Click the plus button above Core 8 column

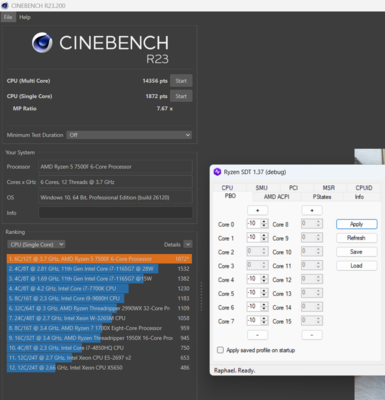pos(312,210)
